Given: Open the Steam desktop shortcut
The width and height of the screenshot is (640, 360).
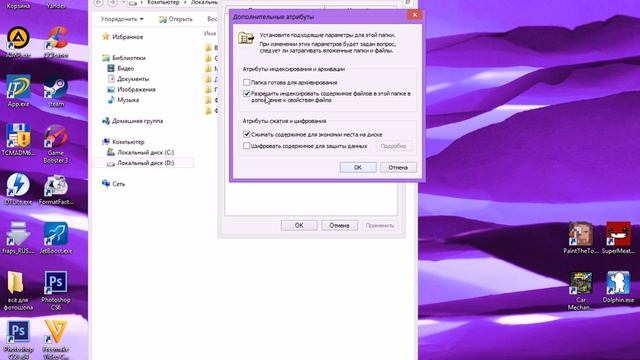Looking at the screenshot, I should (56, 91).
